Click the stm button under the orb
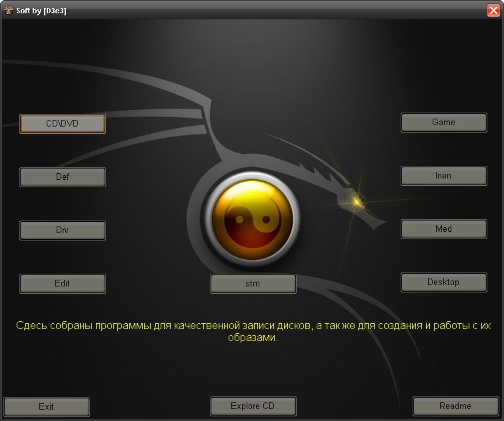The height and width of the screenshot is (421, 504). (253, 284)
